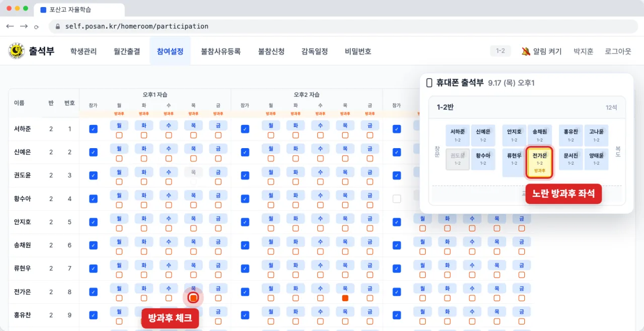Select 문서진's seat in the seat map
This screenshot has height=331, width=644.
click(x=571, y=159)
